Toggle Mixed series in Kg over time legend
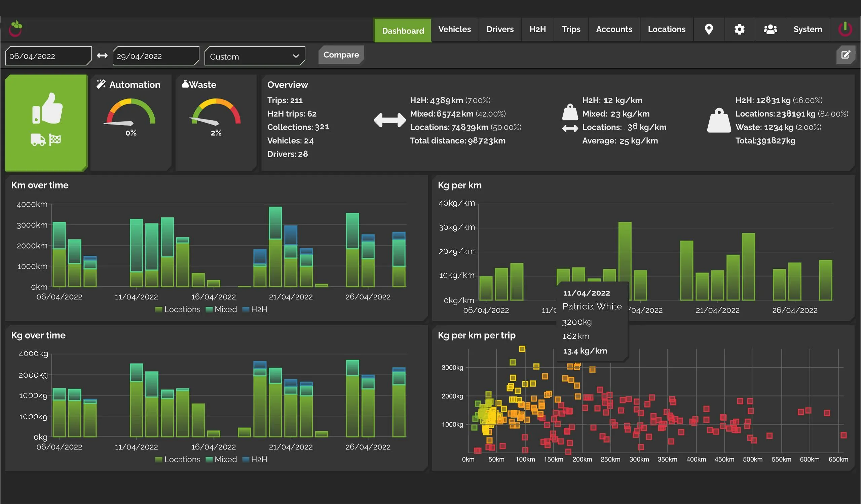Screen dimensions: 861x504 pos(221,460)
